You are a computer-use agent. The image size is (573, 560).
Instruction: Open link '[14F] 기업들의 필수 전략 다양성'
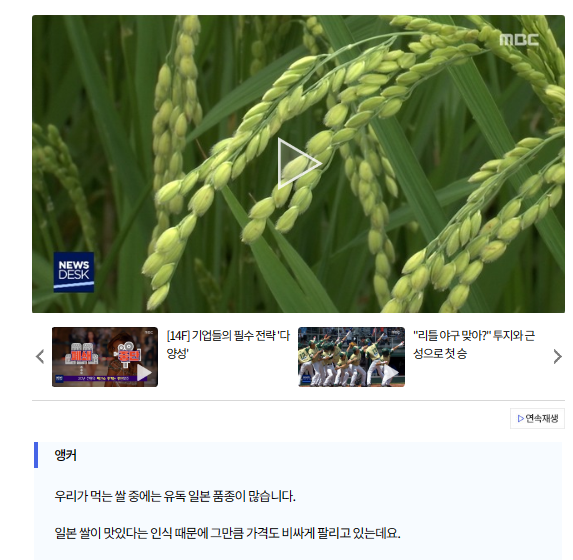228,344
